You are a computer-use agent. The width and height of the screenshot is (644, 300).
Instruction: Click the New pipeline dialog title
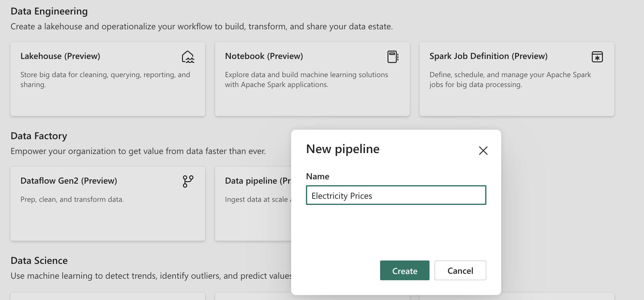(342, 149)
